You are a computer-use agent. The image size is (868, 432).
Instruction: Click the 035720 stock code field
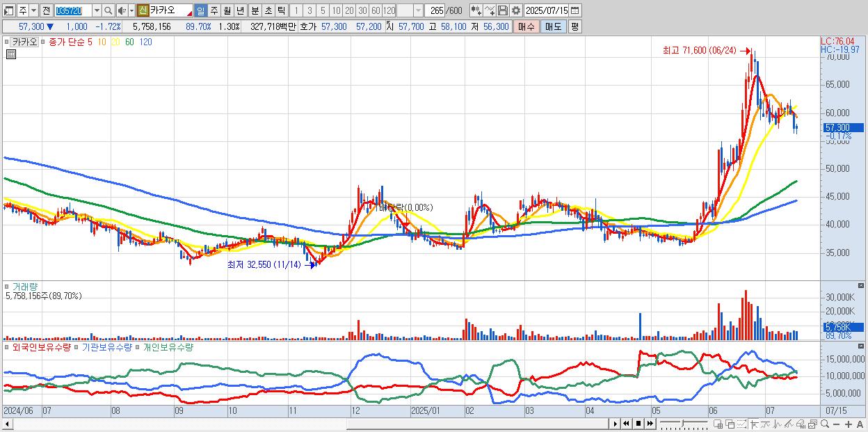74,11
